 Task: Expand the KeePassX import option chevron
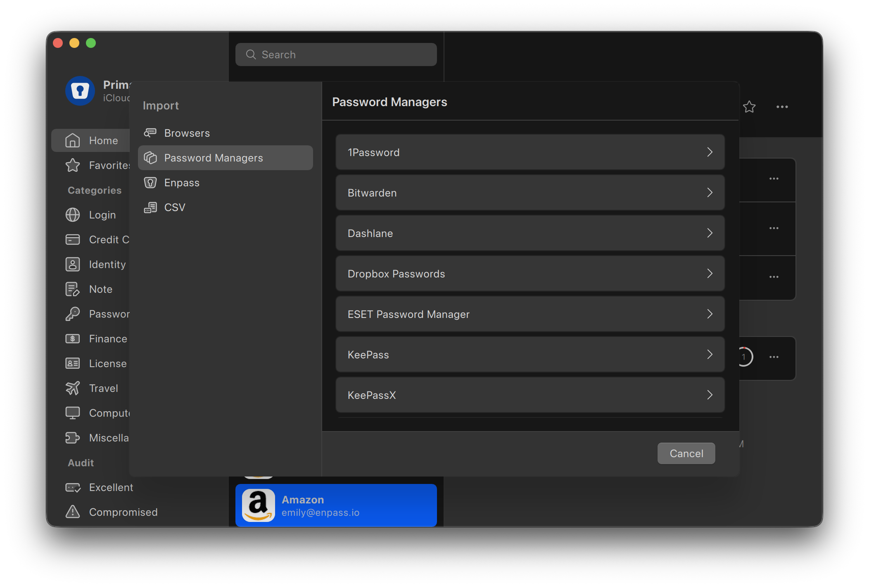(x=710, y=395)
